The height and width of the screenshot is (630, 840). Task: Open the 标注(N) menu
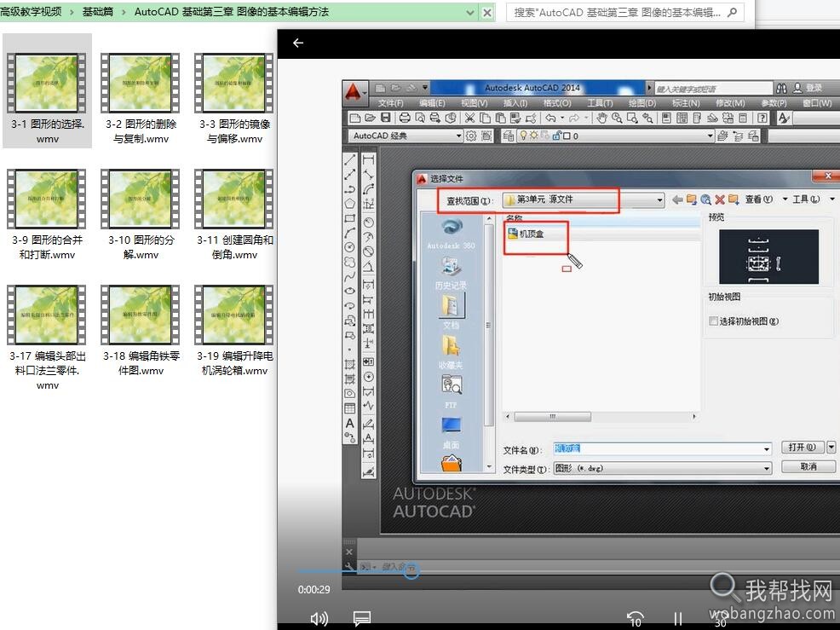point(686,103)
